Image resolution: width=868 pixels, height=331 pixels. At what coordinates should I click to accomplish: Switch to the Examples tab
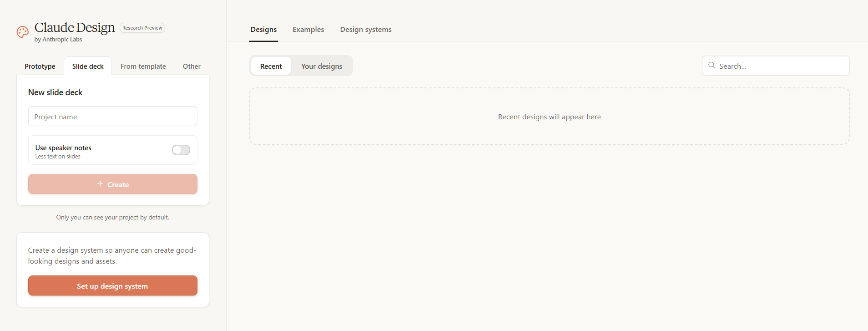point(308,30)
